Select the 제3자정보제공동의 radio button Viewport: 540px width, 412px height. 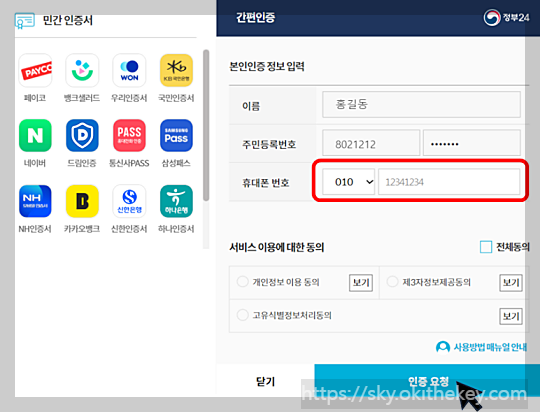pyautogui.click(x=392, y=281)
